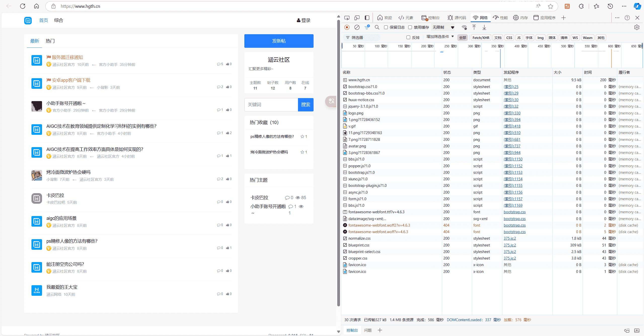Sort by the 大小 size column header
This screenshot has height=336, width=644.
point(567,72)
